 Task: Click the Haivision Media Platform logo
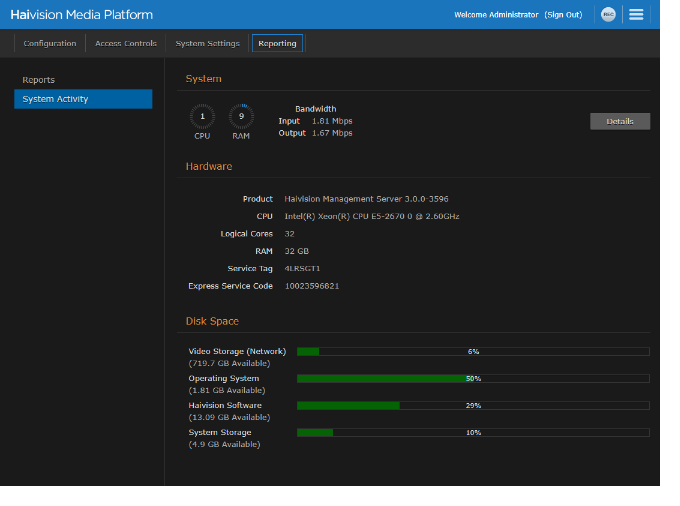81,14
